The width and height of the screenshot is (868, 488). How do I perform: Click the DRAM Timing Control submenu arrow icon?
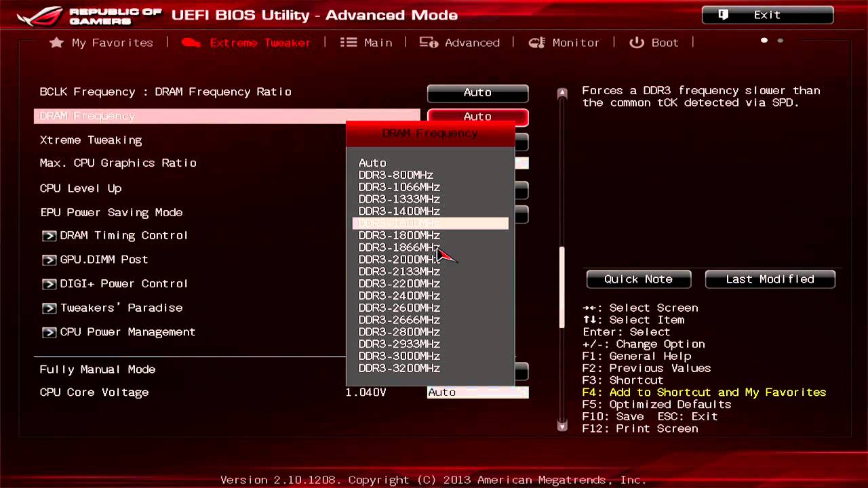(x=49, y=236)
